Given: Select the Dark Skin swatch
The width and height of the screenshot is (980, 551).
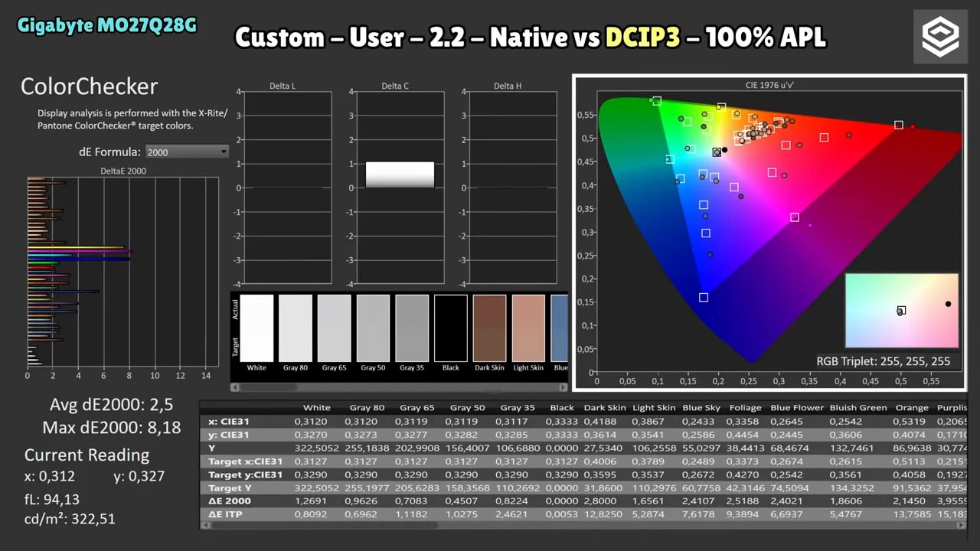Looking at the screenshot, I should [490, 328].
